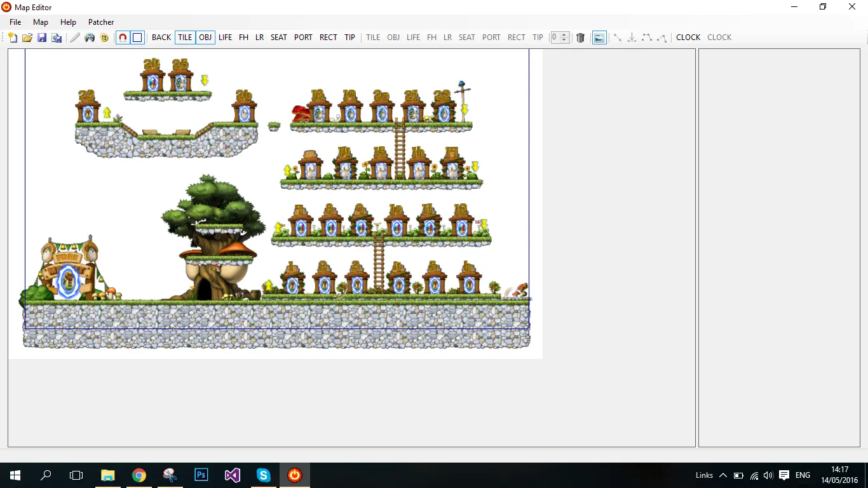This screenshot has width=868, height=488.
Task: Click the door numbered 25 on the map
Action: point(181,76)
